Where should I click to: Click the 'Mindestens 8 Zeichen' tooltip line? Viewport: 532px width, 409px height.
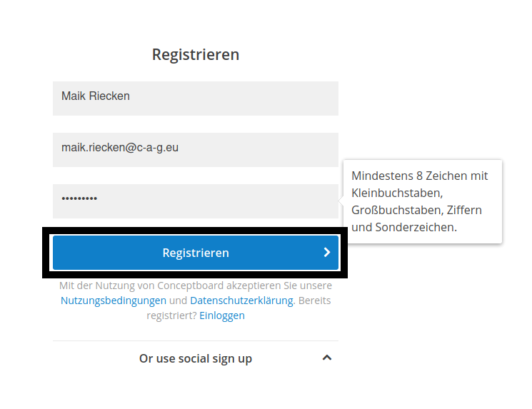coord(419,176)
